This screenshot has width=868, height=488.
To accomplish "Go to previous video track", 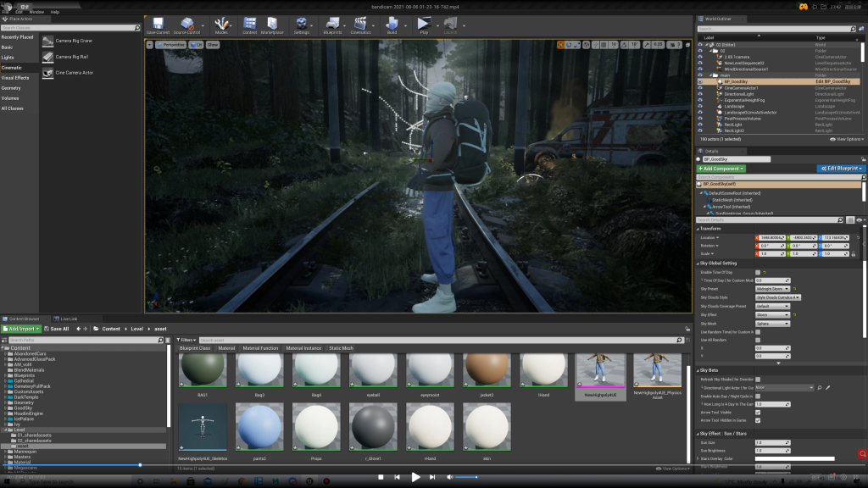I will (397, 477).
